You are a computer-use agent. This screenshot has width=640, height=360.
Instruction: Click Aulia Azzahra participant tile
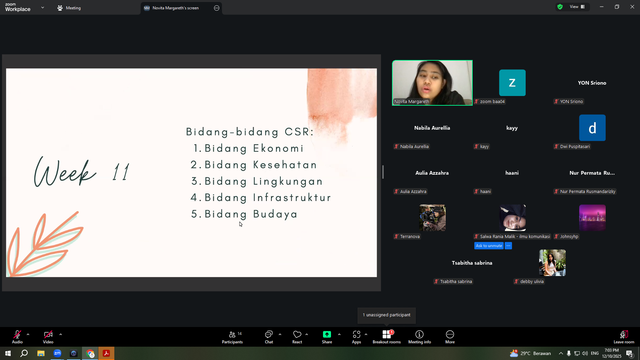pos(432,173)
